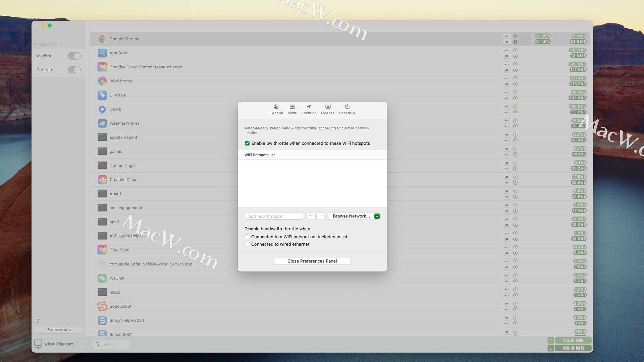Click the help question mark icon
This screenshot has height=362, width=644.
[38, 321]
